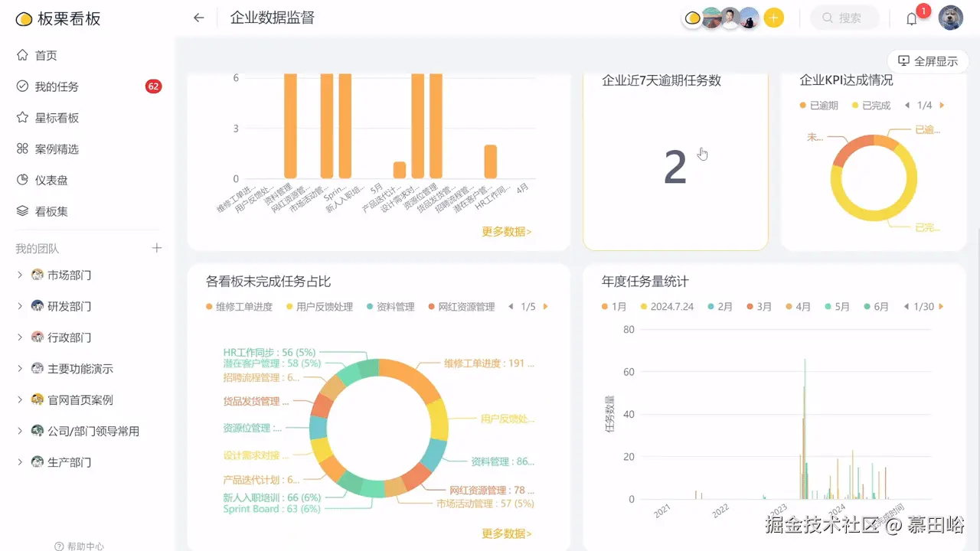Toggle 2024.7.24 legend in yearly chart

pyautogui.click(x=667, y=307)
